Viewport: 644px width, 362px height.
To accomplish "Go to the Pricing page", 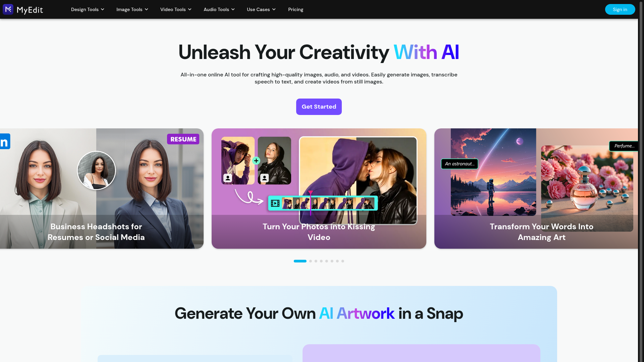I will 296,9.
